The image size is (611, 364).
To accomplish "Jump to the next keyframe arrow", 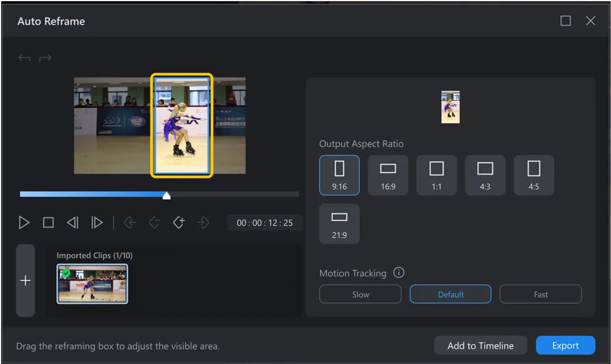I will 203,223.
